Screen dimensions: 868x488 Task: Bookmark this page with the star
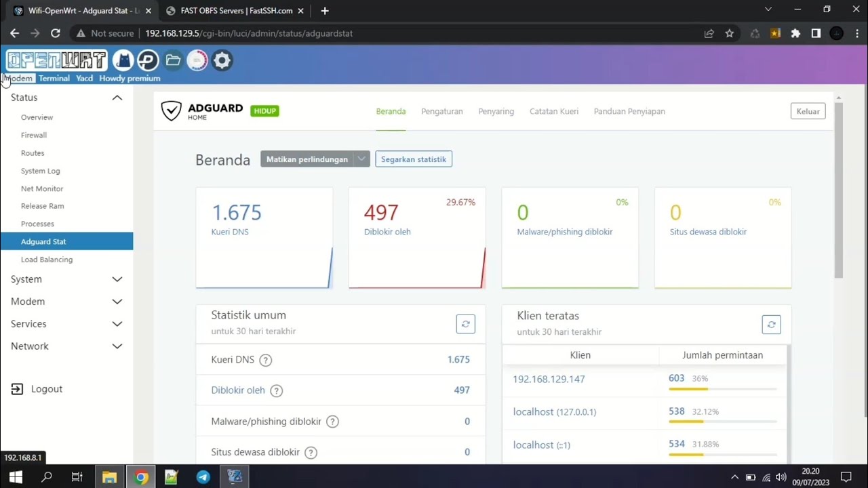[x=730, y=33]
